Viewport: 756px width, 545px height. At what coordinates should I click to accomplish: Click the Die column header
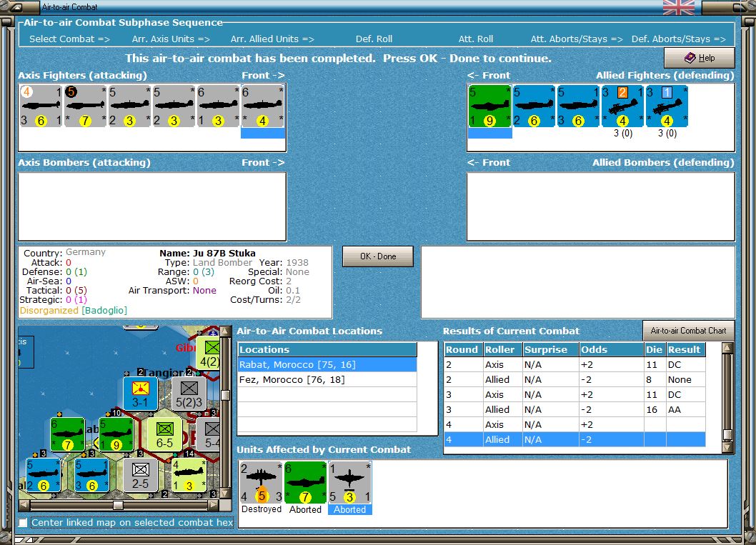click(x=655, y=349)
